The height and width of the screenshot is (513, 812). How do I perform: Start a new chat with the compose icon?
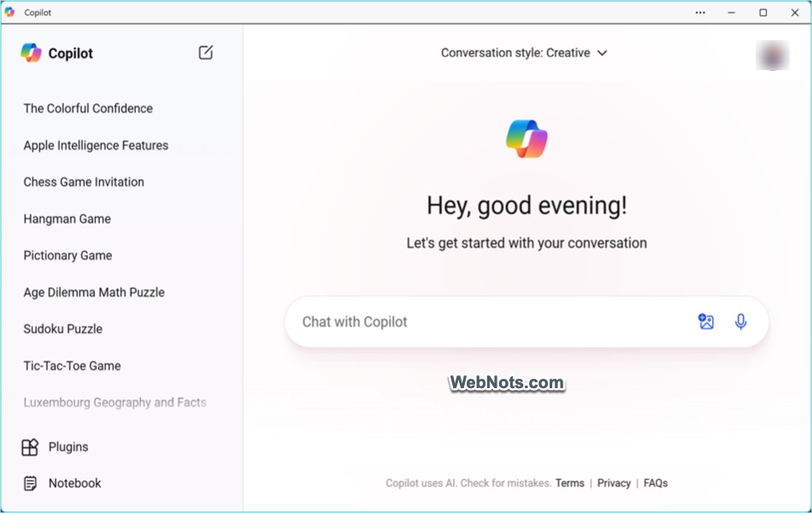point(206,52)
